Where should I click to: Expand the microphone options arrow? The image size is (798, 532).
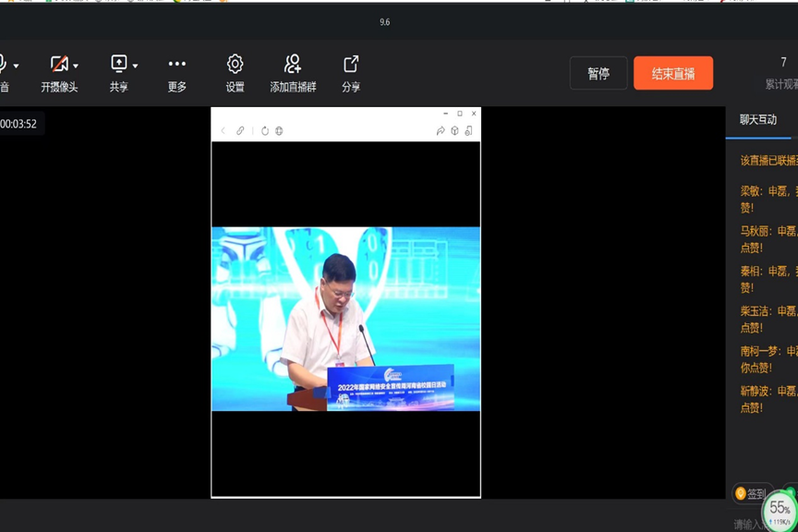point(16,66)
